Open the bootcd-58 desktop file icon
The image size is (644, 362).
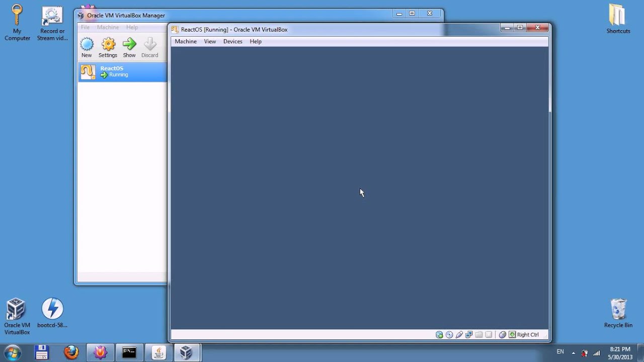52,313
